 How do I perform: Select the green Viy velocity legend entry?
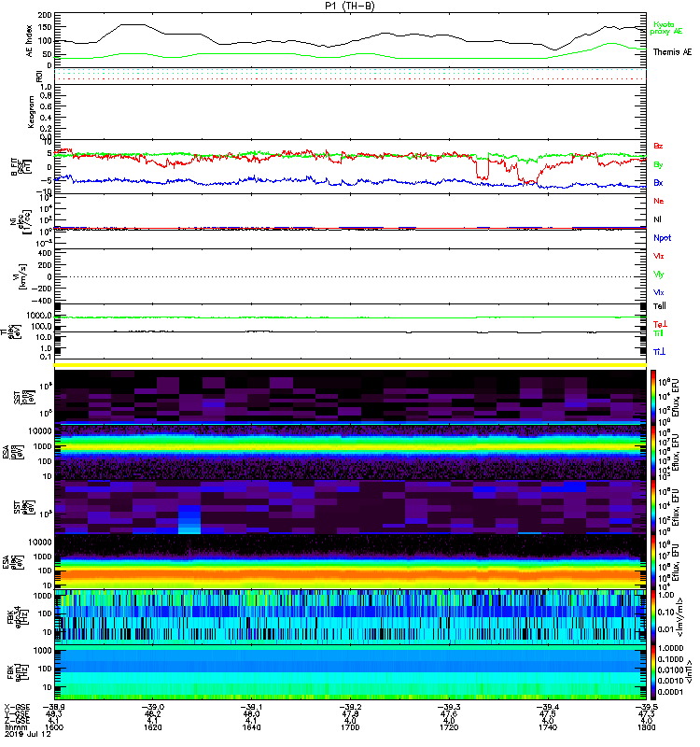[659, 275]
